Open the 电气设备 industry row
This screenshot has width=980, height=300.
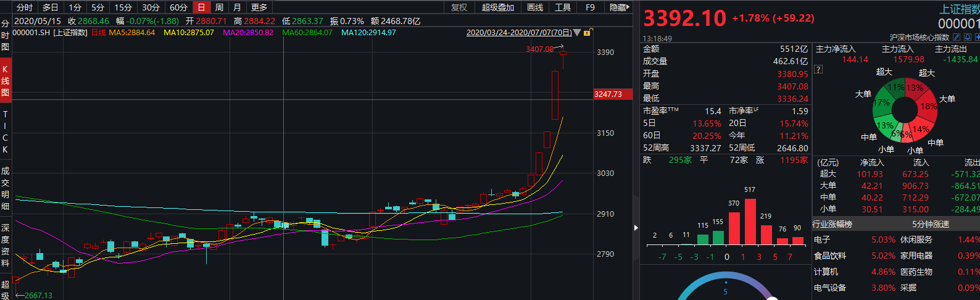(855, 288)
